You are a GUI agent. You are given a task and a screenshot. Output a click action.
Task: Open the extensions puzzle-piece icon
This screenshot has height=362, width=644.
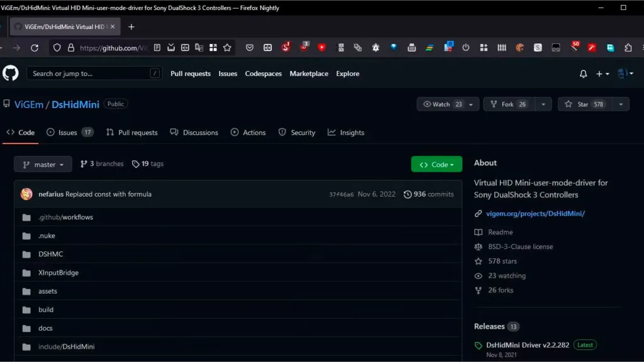pyautogui.click(x=628, y=48)
